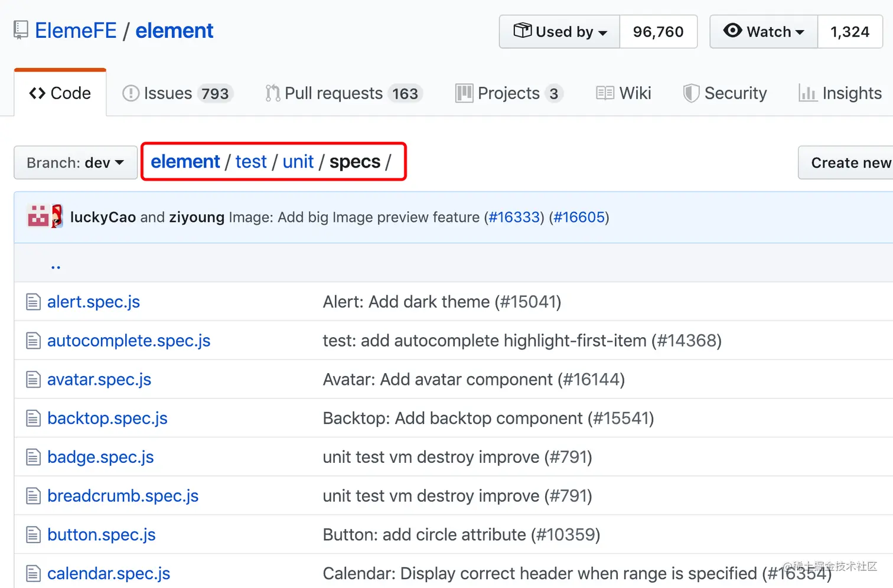Navigate to the test folder breadcrumb
This screenshot has width=893, height=588.
(251, 162)
